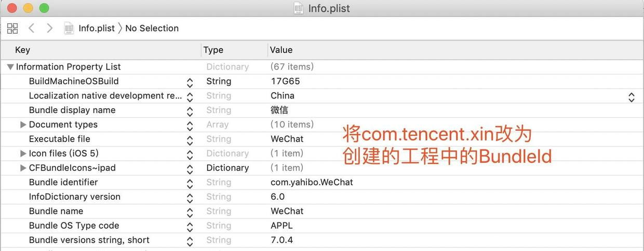644x251 pixels.
Task: Click the Type column header
Action: click(213, 50)
